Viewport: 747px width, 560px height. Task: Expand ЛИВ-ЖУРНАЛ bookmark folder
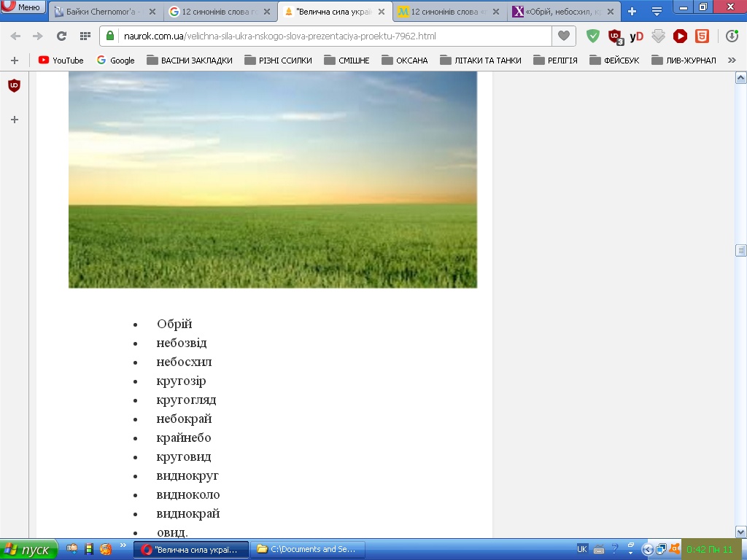pos(684,61)
